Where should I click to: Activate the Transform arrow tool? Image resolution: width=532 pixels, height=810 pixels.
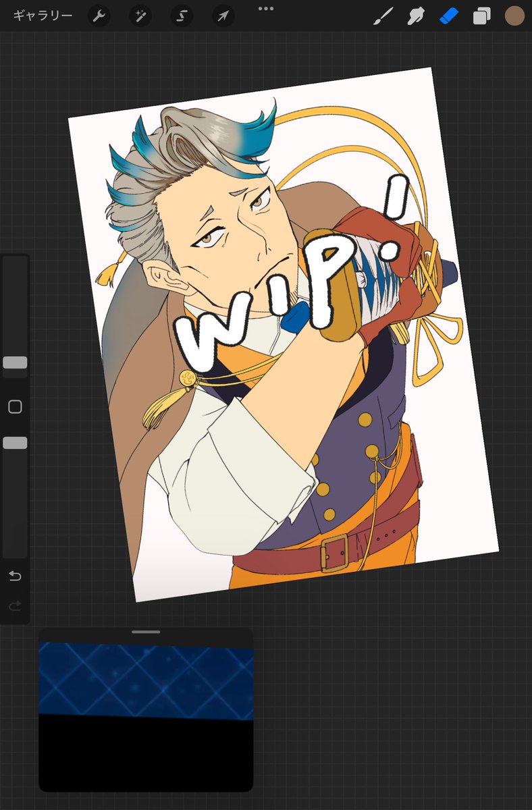coord(223,16)
